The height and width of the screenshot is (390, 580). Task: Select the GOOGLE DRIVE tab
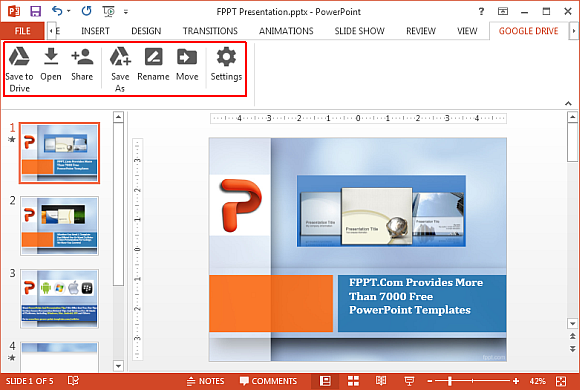coord(528,31)
